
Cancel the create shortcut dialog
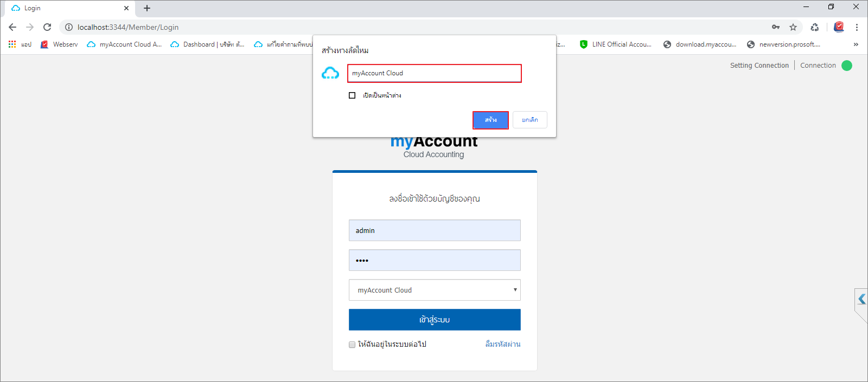pos(530,120)
